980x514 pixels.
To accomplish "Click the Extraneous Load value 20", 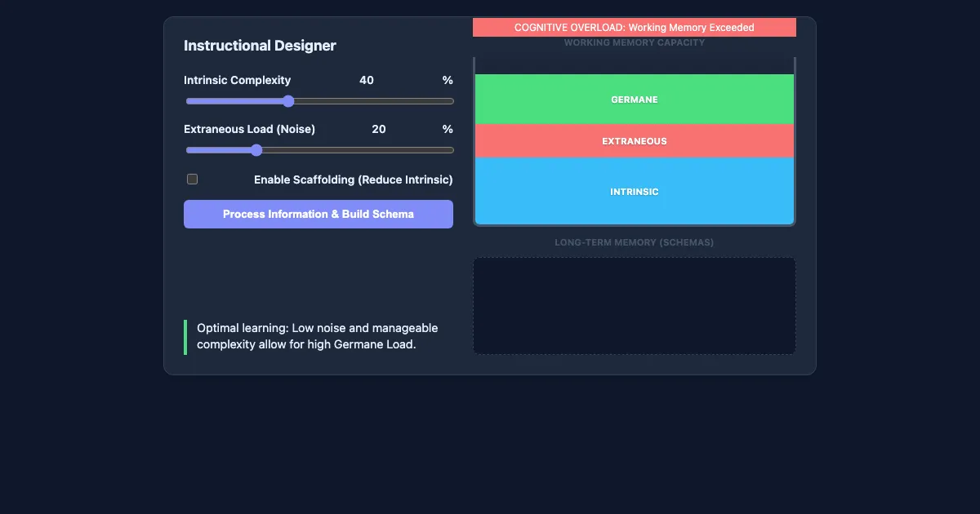I will tap(379, 129).
